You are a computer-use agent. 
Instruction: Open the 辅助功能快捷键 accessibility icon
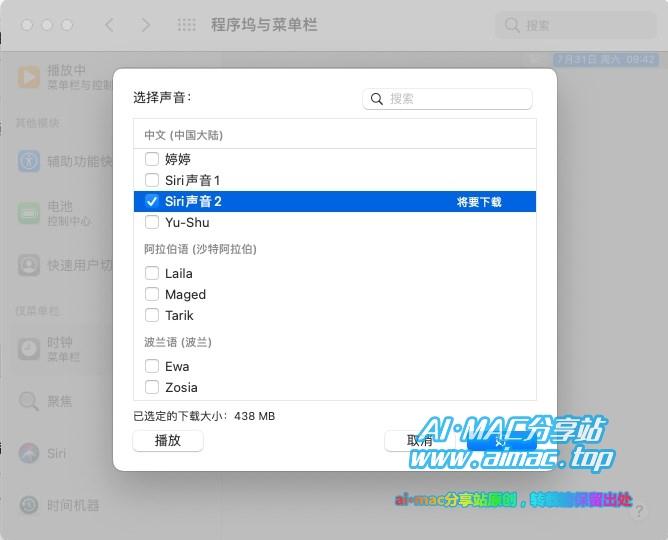29,161
